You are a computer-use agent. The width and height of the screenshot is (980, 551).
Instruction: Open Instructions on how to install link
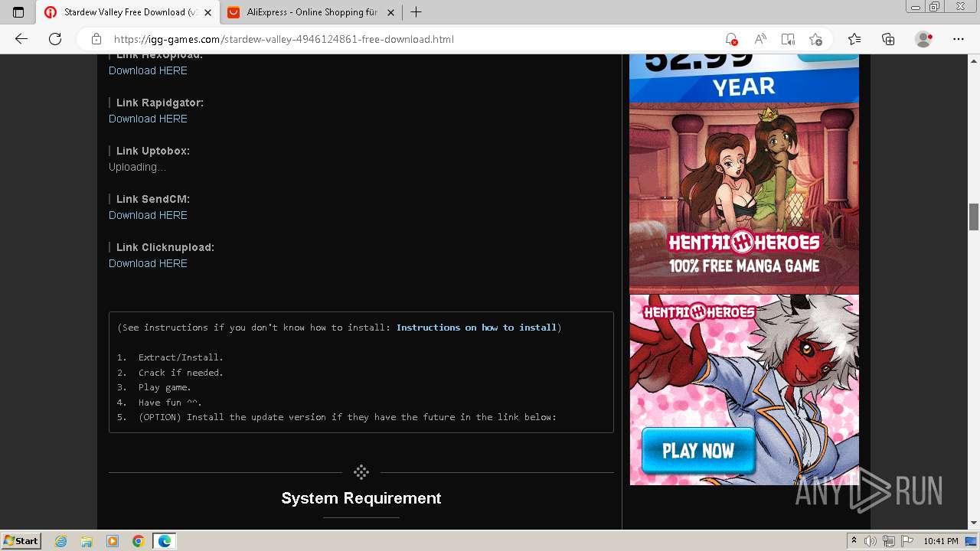pos(476,328)
